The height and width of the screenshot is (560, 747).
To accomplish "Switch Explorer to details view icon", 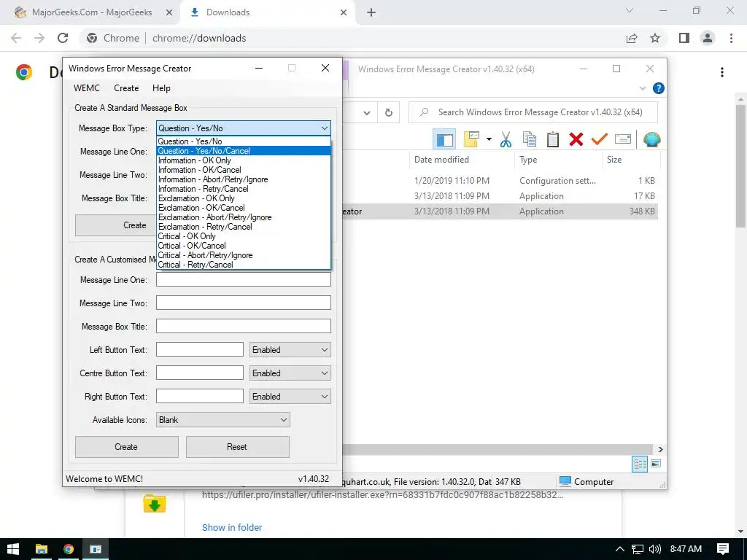I will pyautogui.click(x=639, y=464).
